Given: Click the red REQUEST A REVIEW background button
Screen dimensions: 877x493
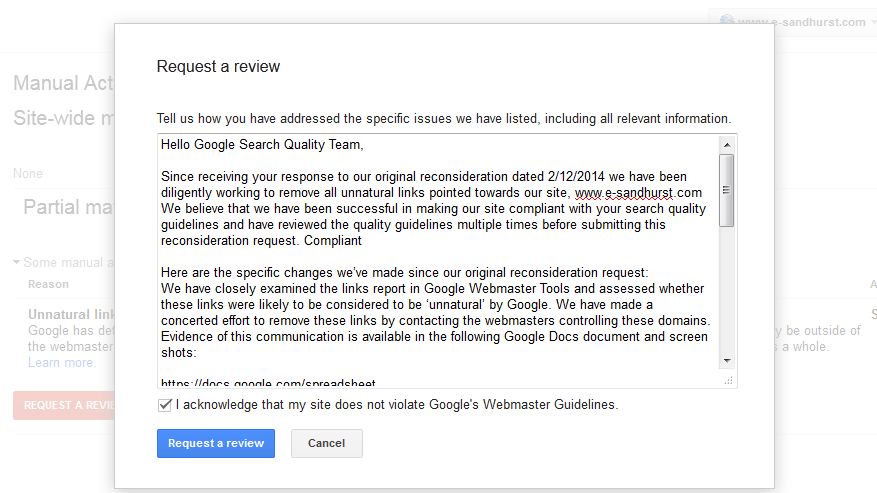Looking at the screenshot, I should 64,405.
